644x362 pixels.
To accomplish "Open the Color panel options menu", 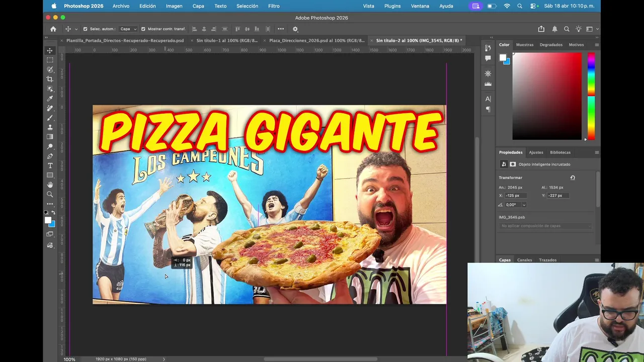I will [597, 45].
